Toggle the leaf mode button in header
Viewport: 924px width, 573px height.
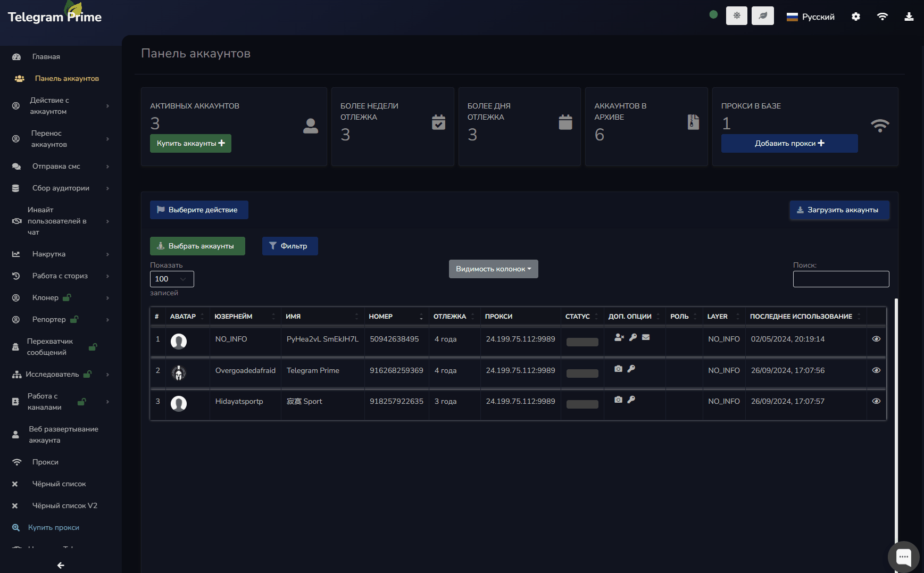[762, 16]
